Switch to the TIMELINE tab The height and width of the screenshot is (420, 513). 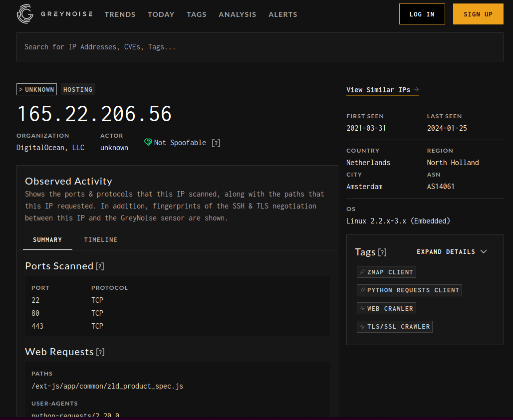tap(100, 239)
